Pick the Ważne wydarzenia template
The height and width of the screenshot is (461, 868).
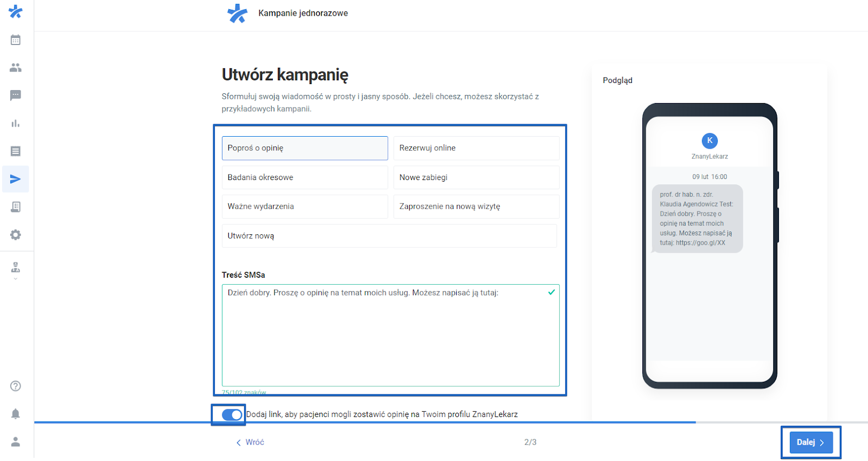coord(305,207)
